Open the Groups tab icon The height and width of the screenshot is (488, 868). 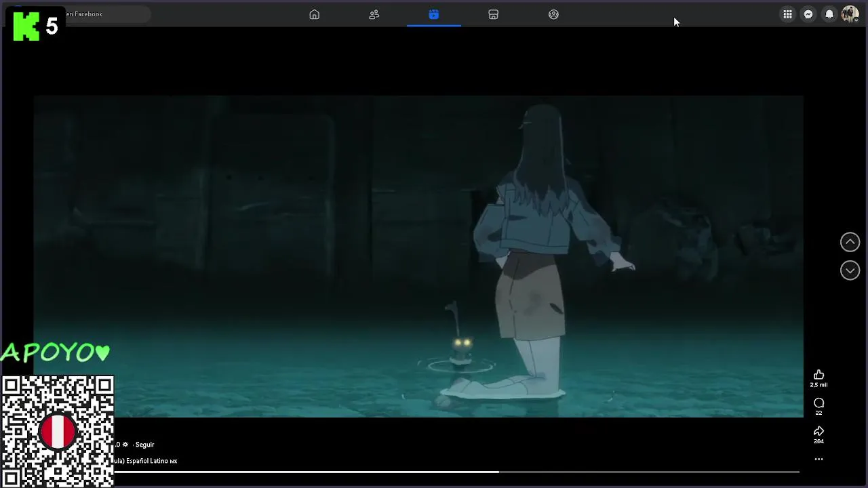tap(553, 14)
